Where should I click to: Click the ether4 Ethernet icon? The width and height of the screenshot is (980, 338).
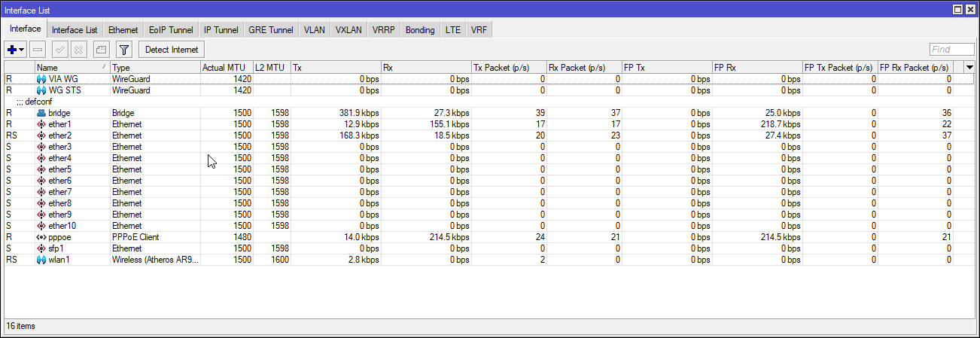pos(41,158)
